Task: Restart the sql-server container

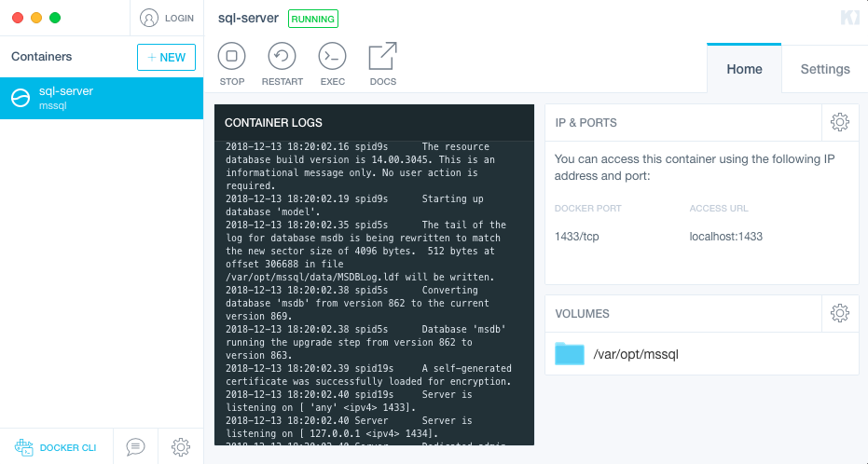Action: tap(282, 57)
